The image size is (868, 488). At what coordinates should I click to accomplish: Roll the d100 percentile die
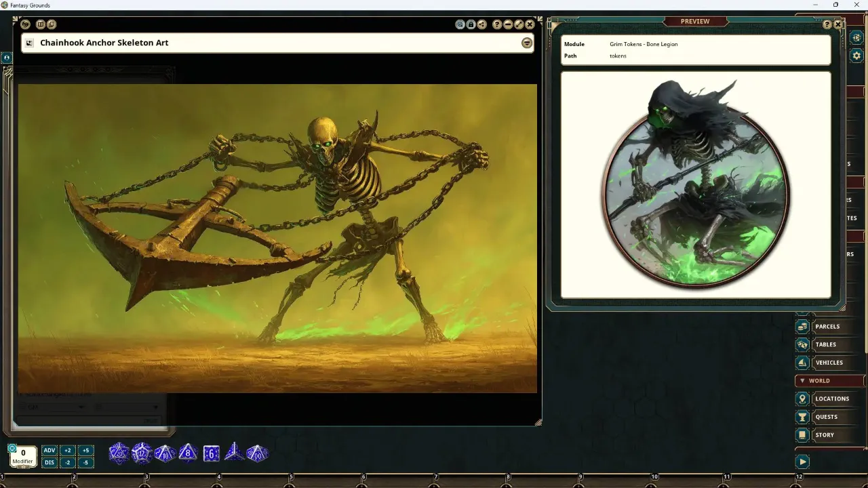[x=257, y=453]
